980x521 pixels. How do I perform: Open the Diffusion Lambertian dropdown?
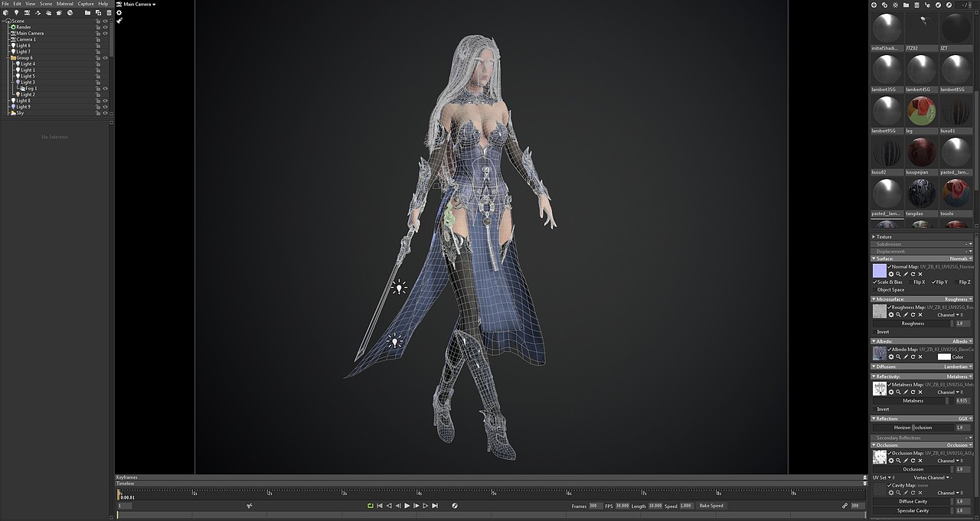tap(958, 366)
